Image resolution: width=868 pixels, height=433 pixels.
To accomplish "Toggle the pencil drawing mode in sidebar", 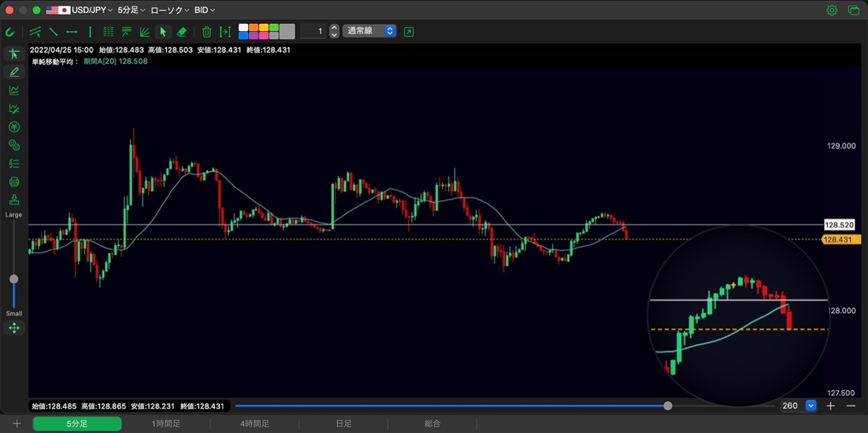I will 14,72.
